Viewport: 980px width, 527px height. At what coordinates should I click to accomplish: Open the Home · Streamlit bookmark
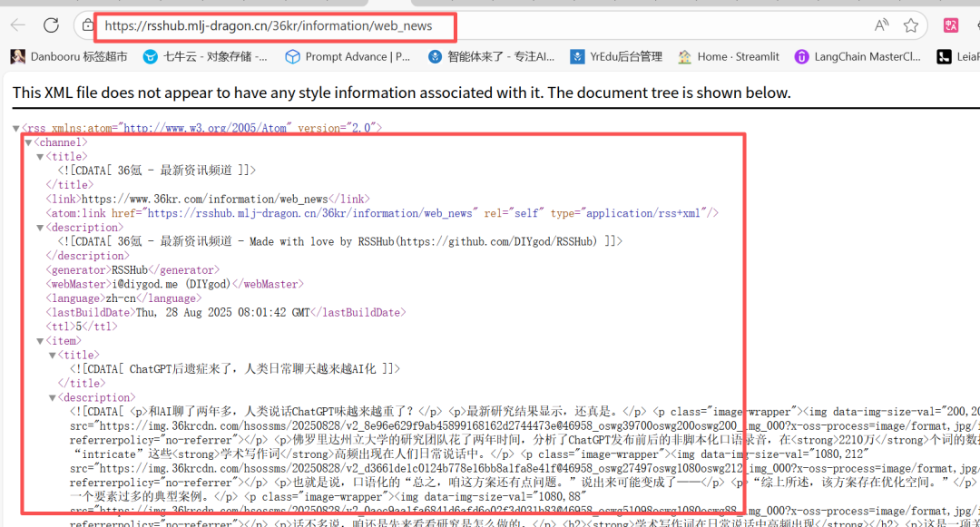click(x=729, y=57)
